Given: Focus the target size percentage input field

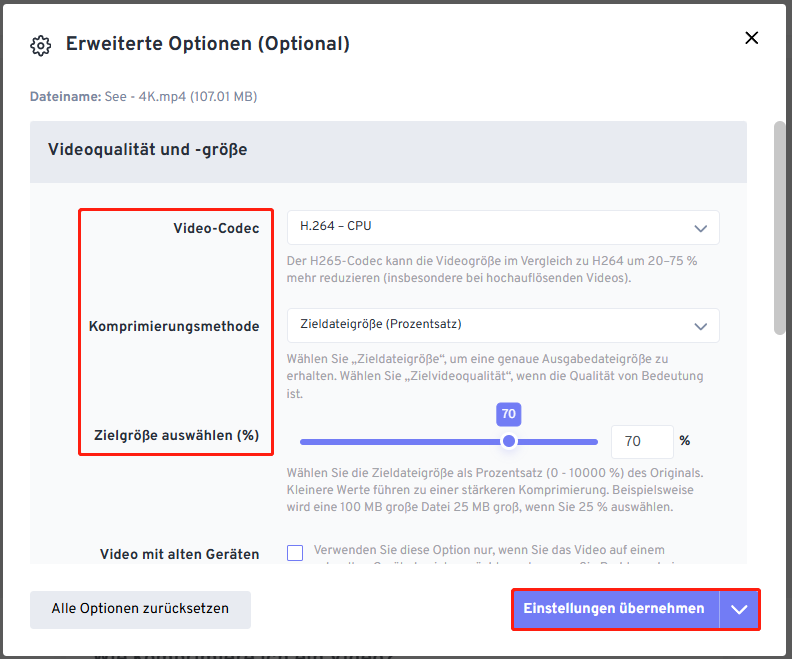Looking at the screenshot, I should (x=642, y=441).
